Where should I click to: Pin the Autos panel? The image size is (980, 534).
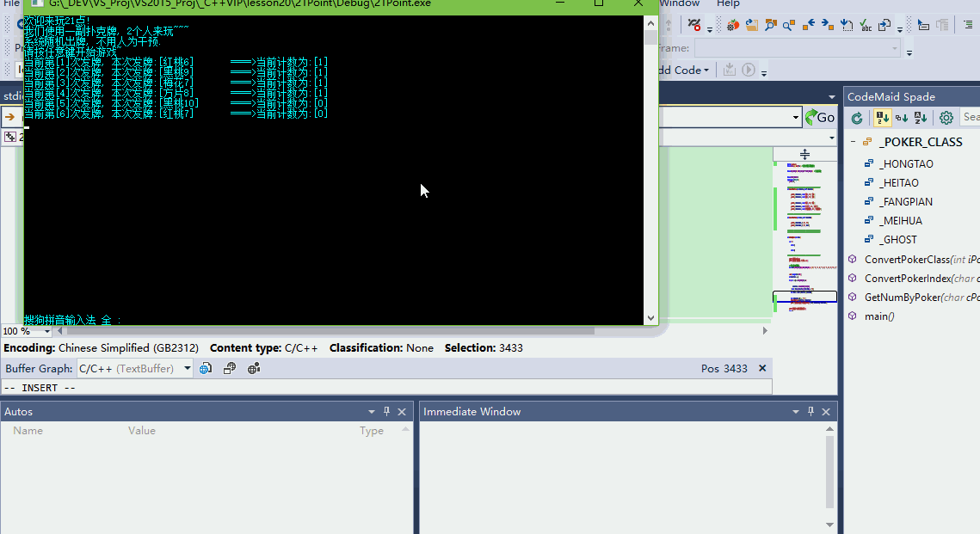pos(386,412)
